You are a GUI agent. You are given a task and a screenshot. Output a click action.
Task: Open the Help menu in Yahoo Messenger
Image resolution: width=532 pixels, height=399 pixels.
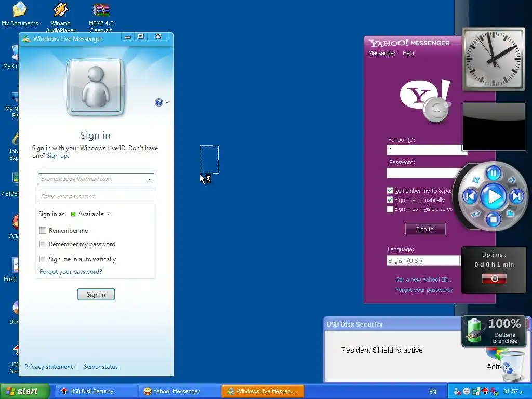coord(408,53)
